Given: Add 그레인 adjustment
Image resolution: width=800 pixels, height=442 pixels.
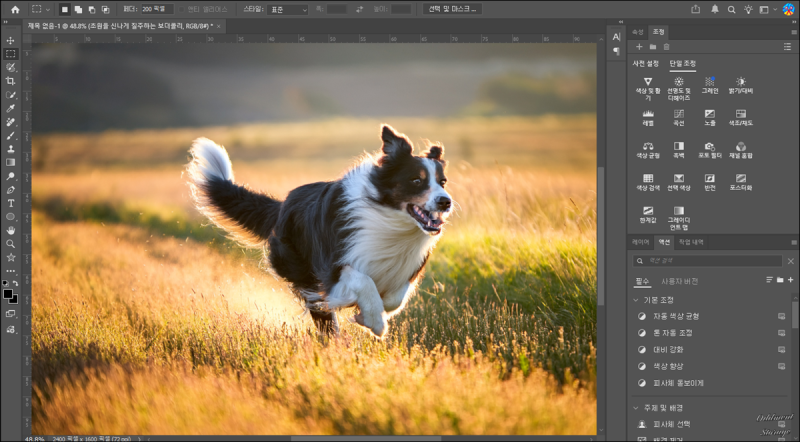Looking at the screenshot, I should [x=710, y=85].
